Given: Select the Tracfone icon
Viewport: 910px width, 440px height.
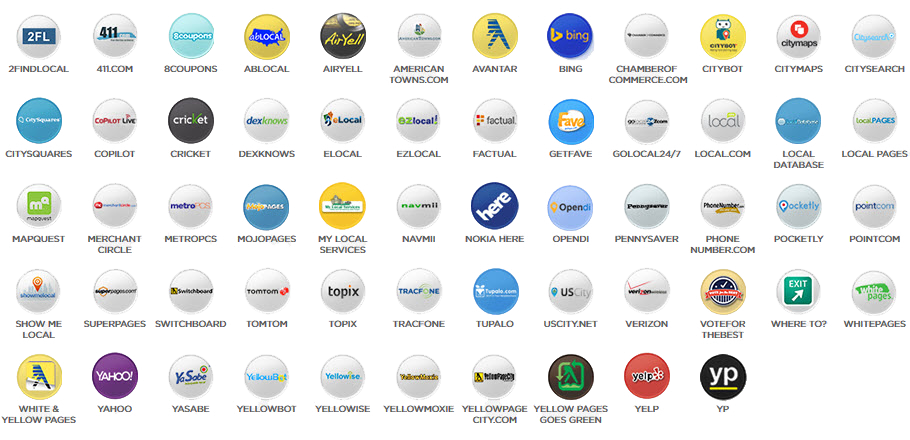Looking at the screenshot, I should pyautogui.click(x=418, y=291).
